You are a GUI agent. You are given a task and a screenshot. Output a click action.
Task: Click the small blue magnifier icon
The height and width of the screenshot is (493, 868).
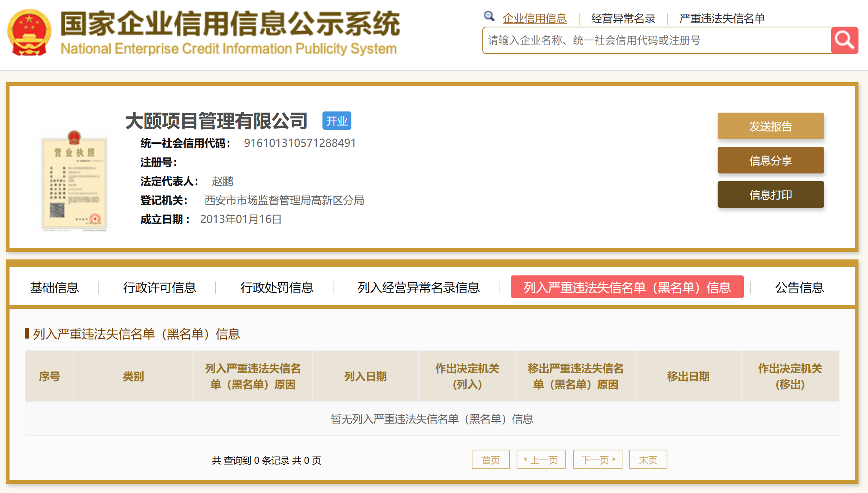click(x=489, y=16)
